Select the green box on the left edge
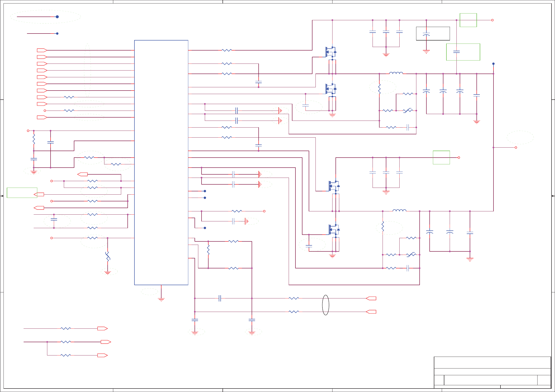This screenshot has height=392, width=555. [x=22, y=193]
